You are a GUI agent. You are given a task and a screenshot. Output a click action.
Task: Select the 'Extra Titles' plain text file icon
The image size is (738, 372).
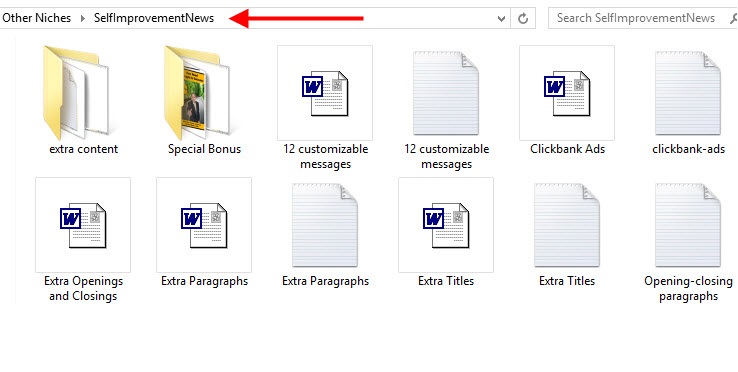coord(567,225)
